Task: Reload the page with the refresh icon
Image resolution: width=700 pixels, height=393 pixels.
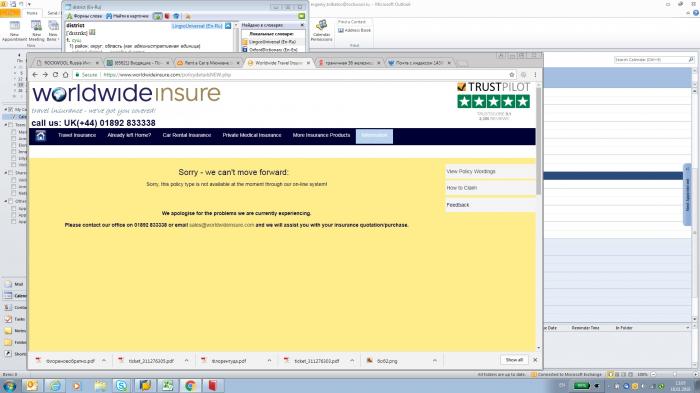Action: [55, 75]
